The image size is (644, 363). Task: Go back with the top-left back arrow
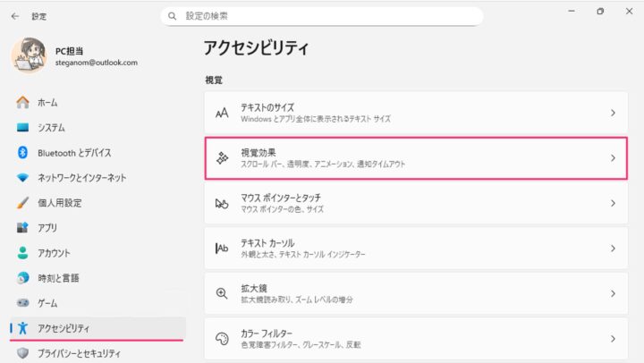[15, 16]
